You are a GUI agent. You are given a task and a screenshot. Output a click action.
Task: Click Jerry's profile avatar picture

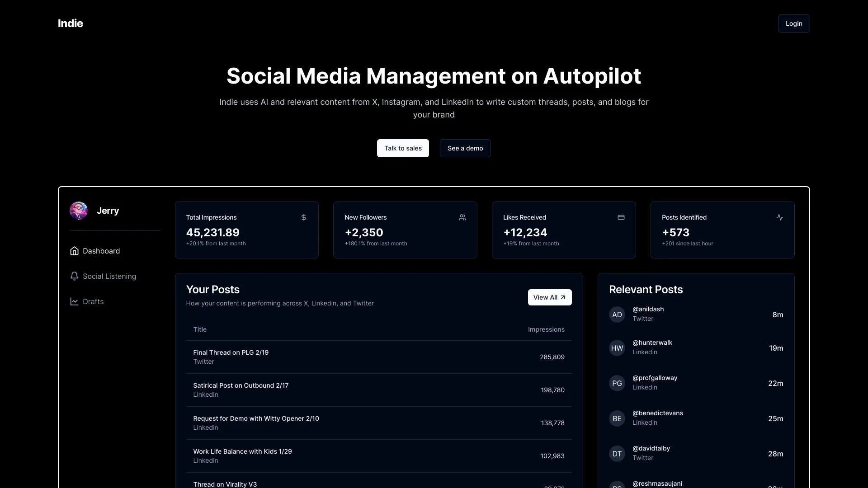[79, 211]
